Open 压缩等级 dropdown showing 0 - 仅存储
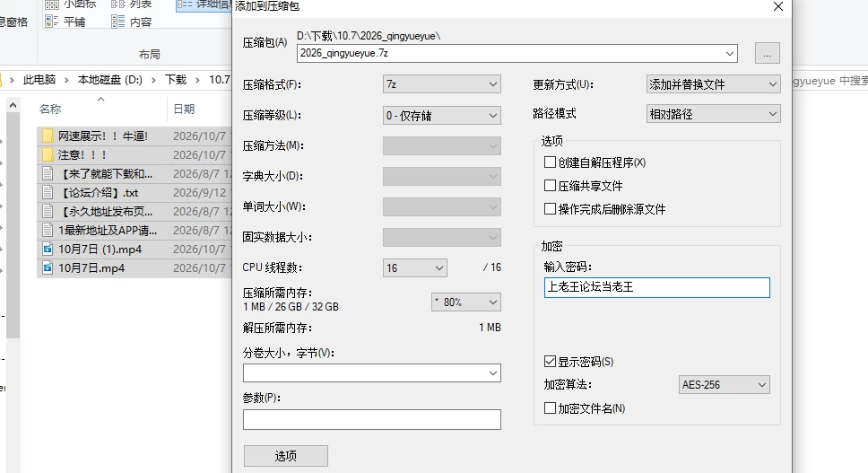The image size is (868, 473). pos(442,115)
